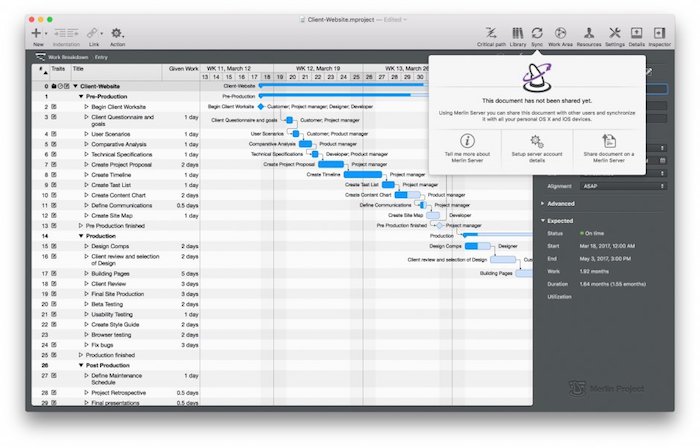Select the Create Timeline Gantt bar

[362, 174]
